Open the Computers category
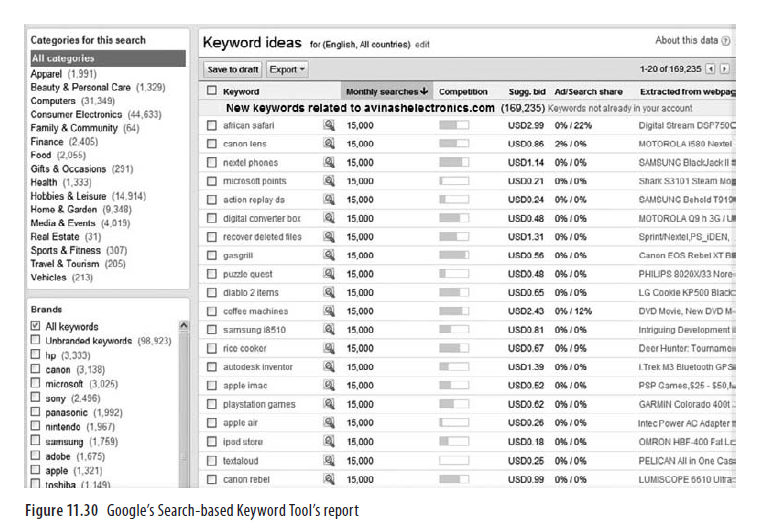Screen dimensions: 757x527 [53, 101]
